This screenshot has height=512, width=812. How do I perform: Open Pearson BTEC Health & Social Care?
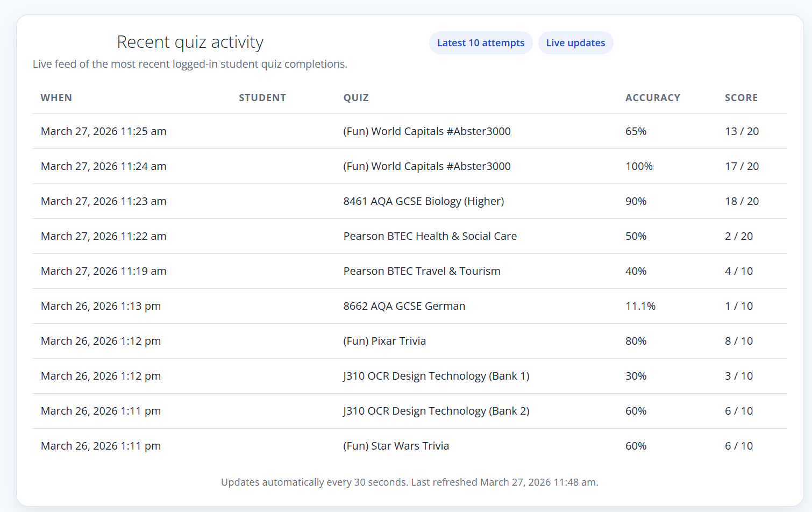point(430,236)
